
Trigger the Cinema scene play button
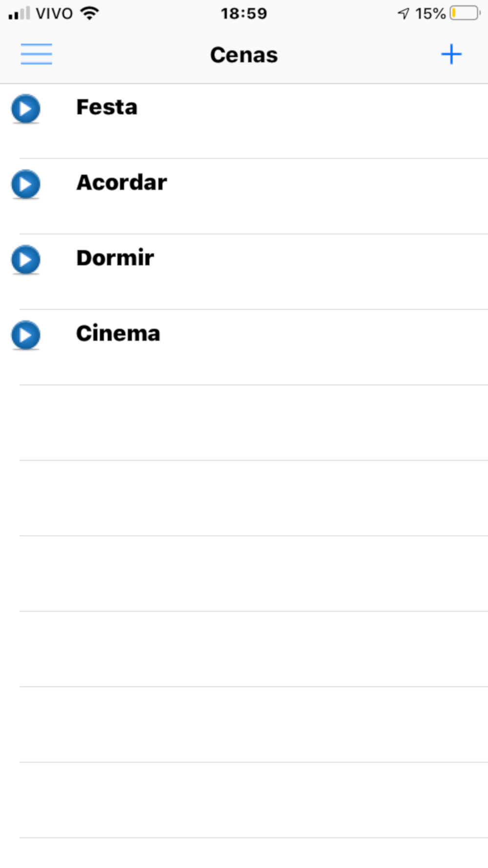click(x=26, y=335)
